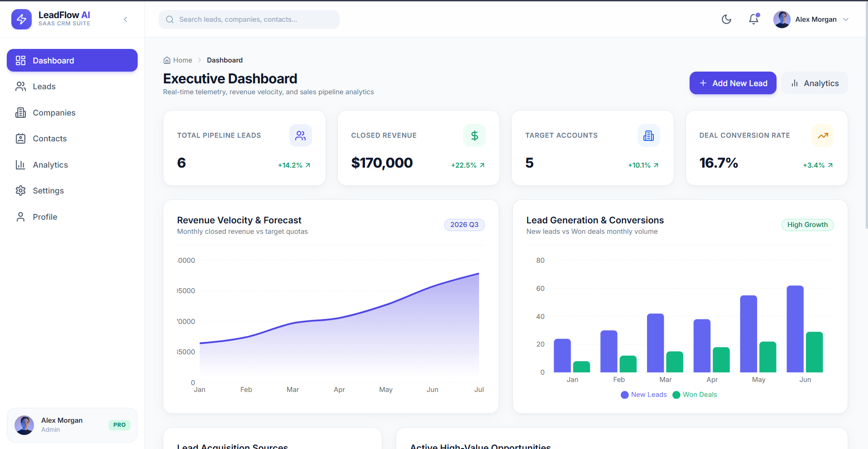Click the Revenue Velocity & Forecast title
868x449 pixels.
click(239, 220)
